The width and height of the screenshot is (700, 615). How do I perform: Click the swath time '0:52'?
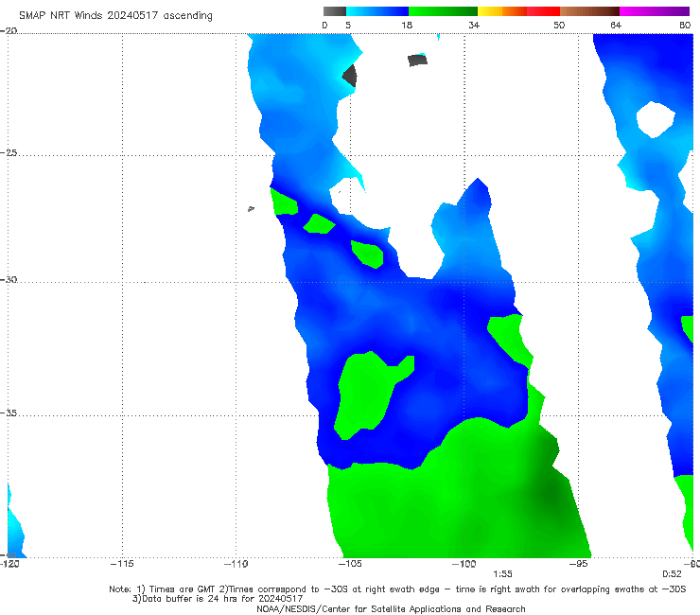pyautogui.click(x=672, y=574)
